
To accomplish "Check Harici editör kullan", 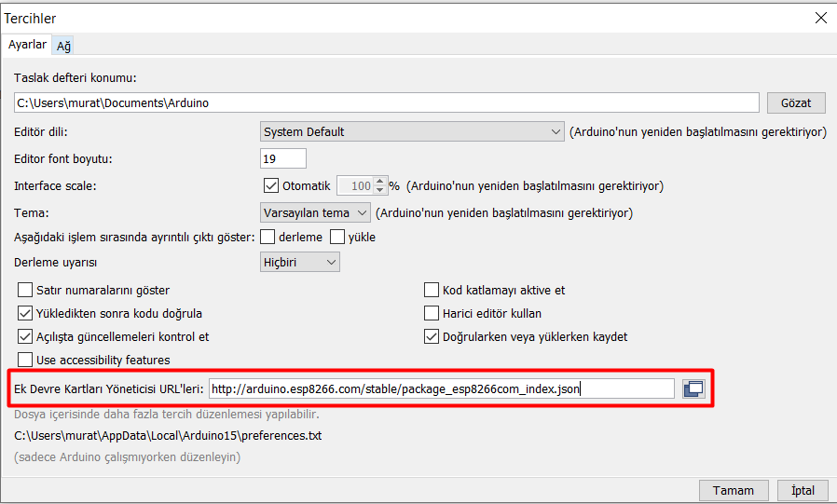I will click(x=432, y=314).
